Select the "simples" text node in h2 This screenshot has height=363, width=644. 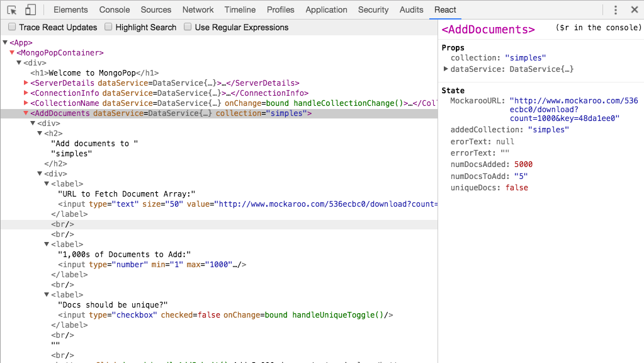[72, 153]
